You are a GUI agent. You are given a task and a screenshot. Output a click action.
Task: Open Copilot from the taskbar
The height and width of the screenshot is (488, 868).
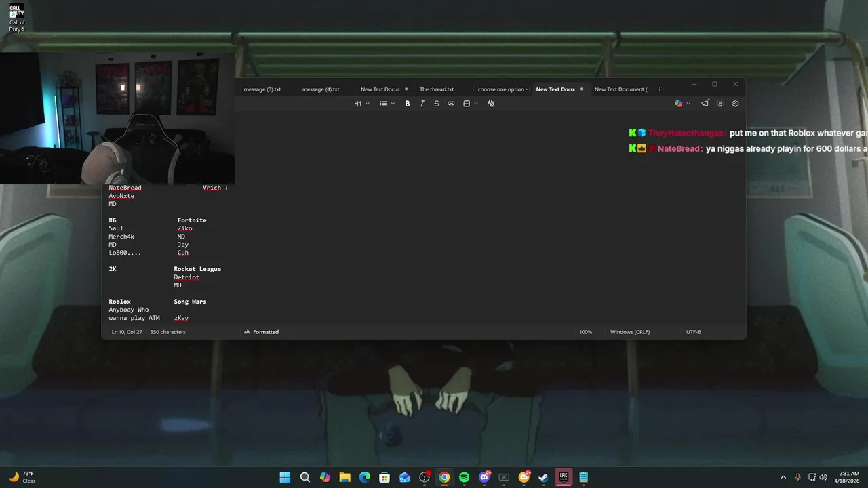coord(325,477)
